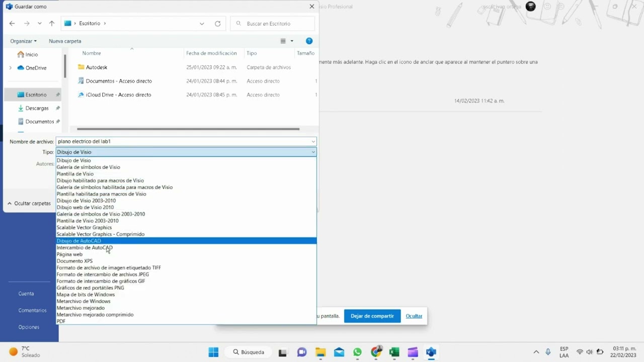Change view layout icon in toolbar

283,41
